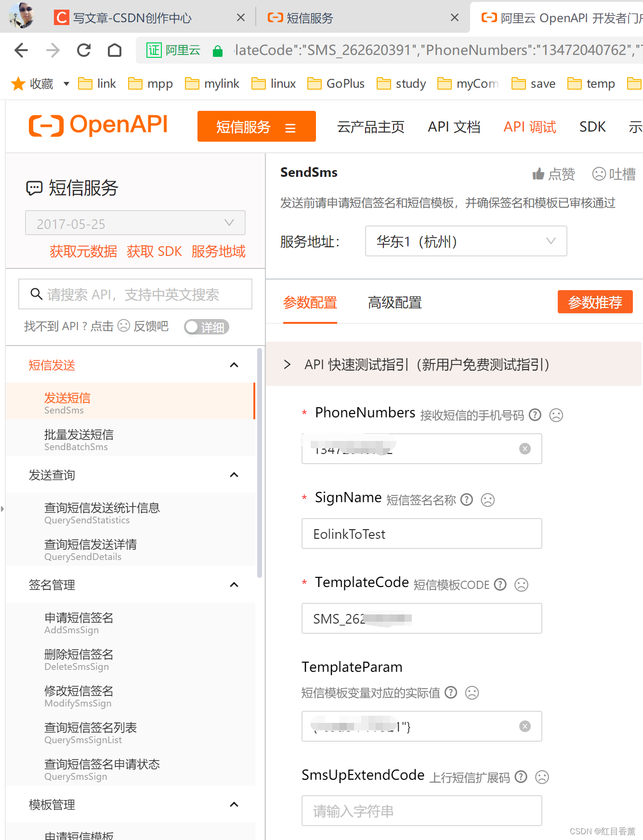This screenshot has width=643, height=840.
Task: Collapse the 发送查询 section
Action: 234,475
